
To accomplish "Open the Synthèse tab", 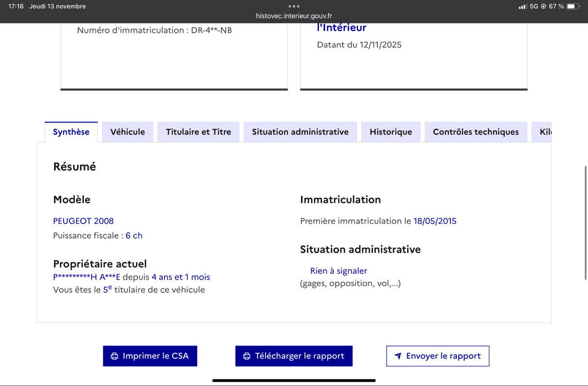I will pos(71,132).
